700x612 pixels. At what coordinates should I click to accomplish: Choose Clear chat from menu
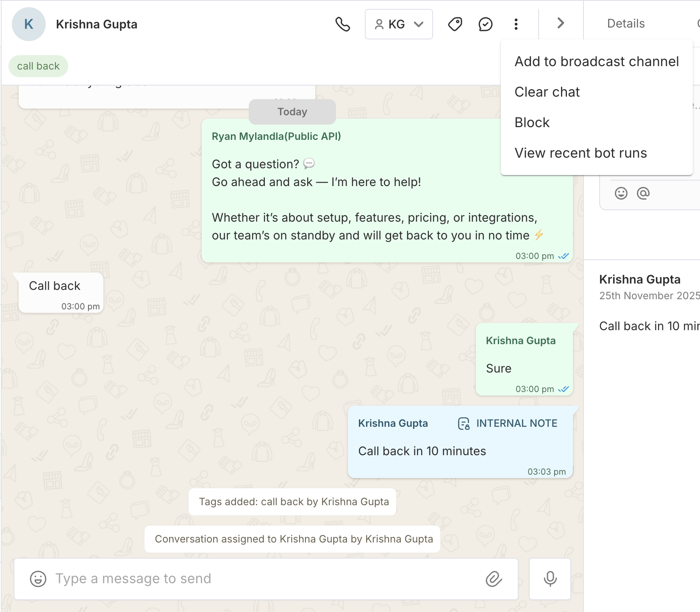tap(547, 92)
